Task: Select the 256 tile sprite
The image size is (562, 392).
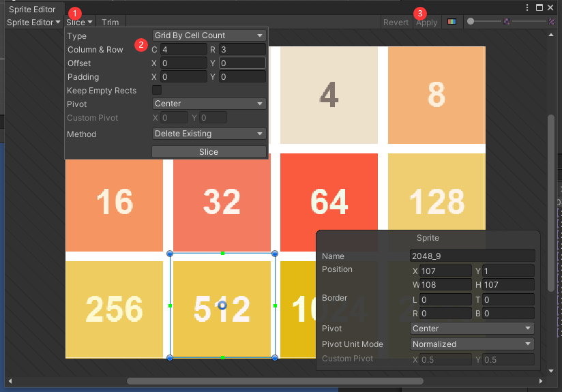Action: coord(115,310)
